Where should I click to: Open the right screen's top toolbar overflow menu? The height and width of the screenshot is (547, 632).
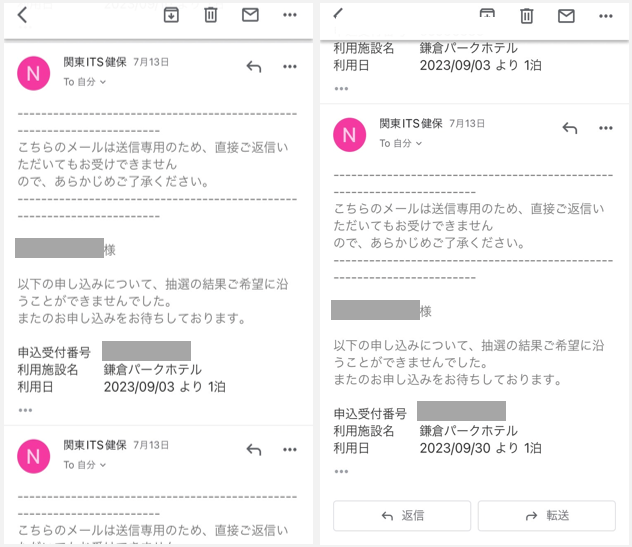606,16
